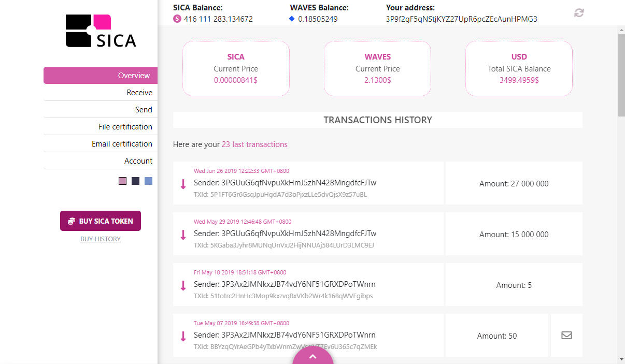Open the Account section

101,161
